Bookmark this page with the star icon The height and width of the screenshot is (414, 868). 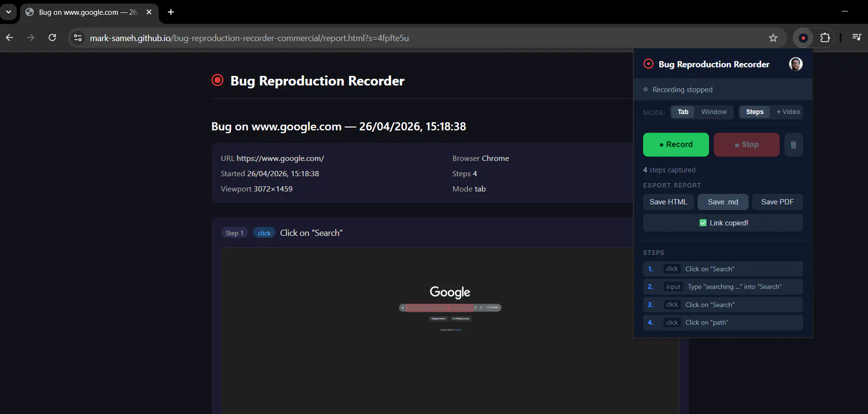tap(773, 38)
